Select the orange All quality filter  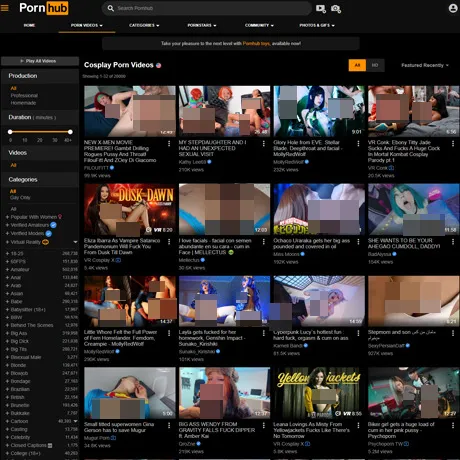357,65
